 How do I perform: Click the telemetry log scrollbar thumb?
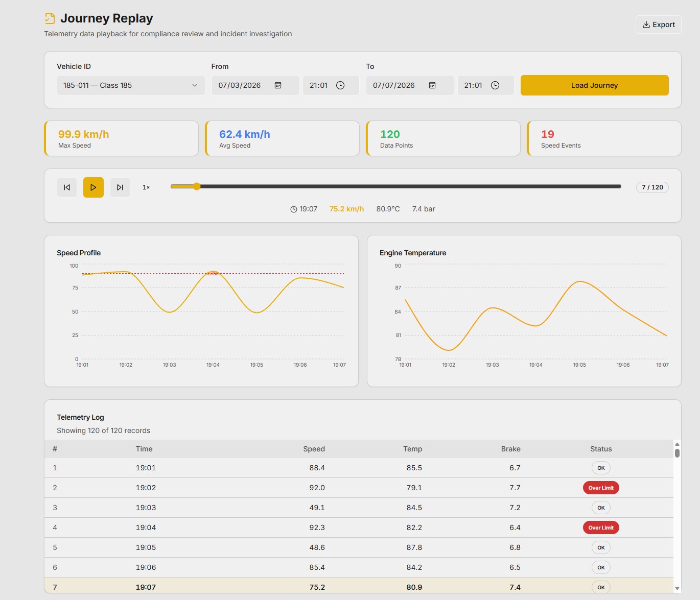tap(677, 453)
